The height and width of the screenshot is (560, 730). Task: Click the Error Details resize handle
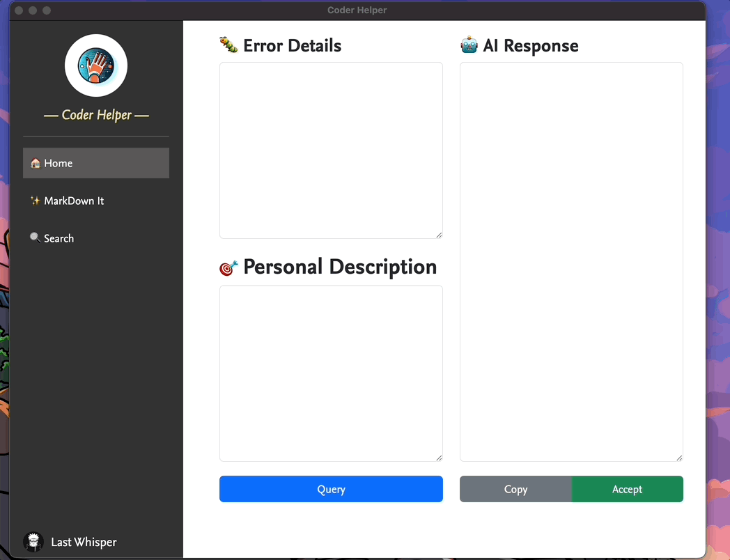(439, 235)
